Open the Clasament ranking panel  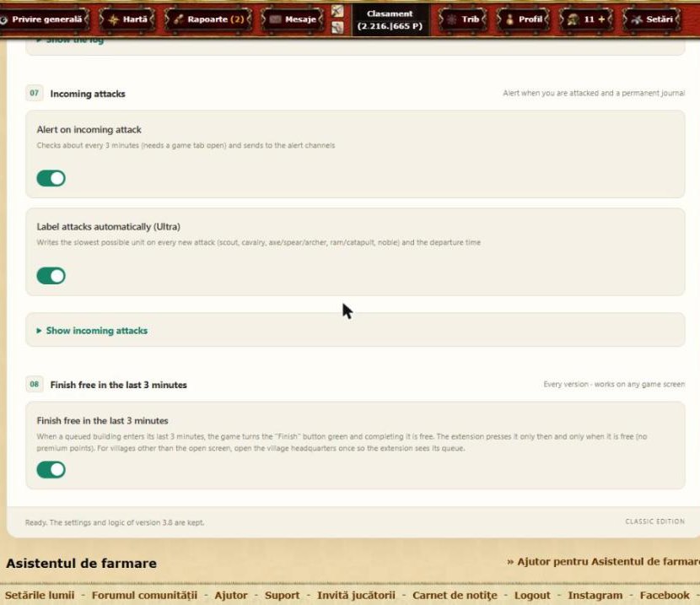390,20
